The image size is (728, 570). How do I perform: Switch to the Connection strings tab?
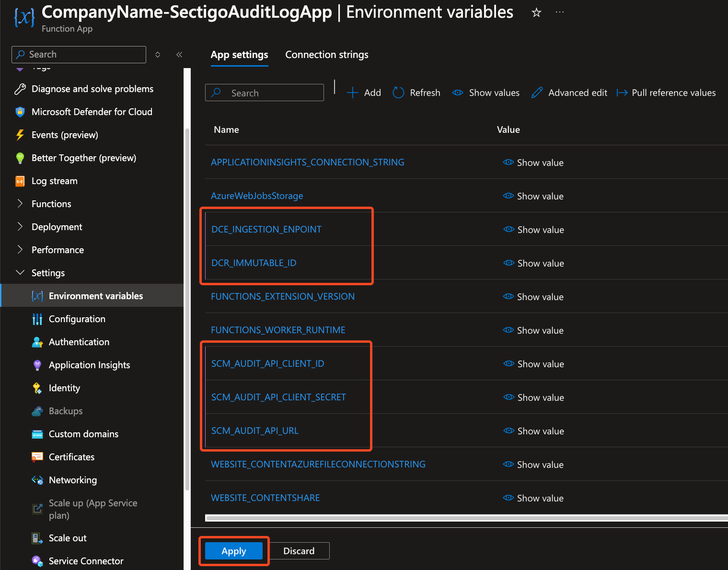click(327, 55)
